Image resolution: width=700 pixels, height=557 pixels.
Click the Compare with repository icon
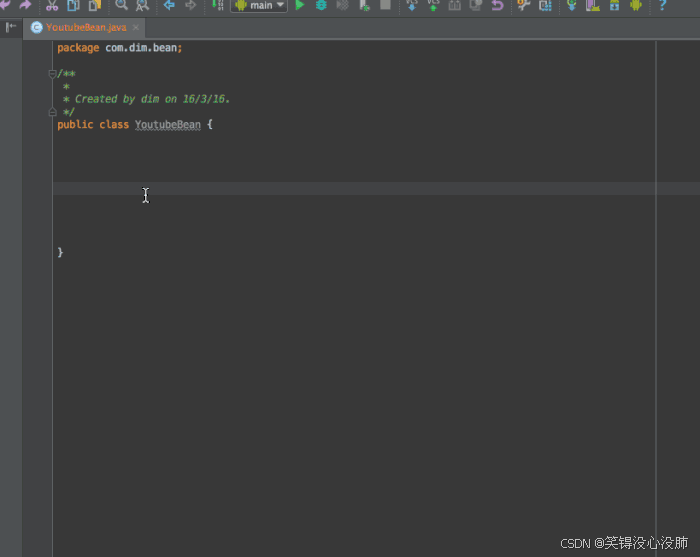pos(454,5)
